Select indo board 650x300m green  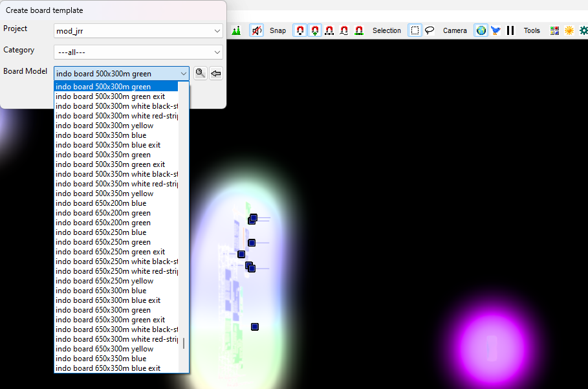tap(116, 310)
